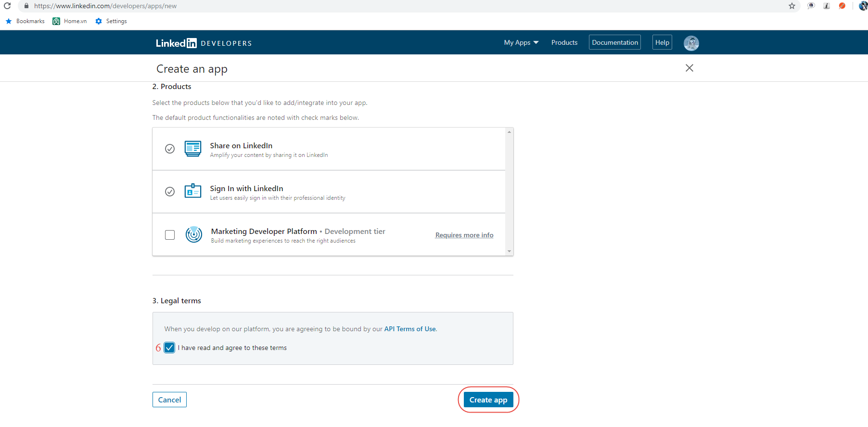
Task: Click the 'Sign In with LinkedIn' title text
Action: click(x=246, y=188)
